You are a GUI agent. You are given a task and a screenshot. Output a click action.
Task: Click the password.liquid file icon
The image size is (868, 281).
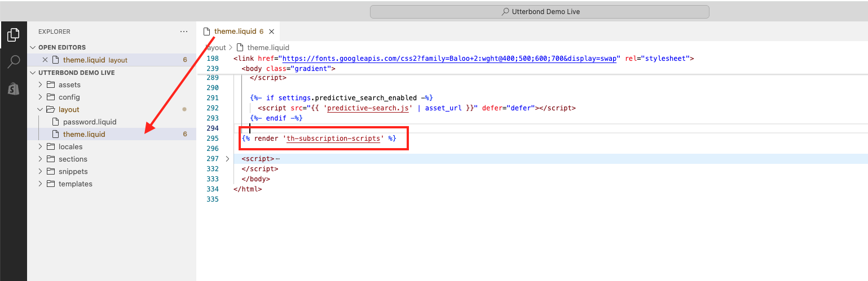click(x=55, y=122)
